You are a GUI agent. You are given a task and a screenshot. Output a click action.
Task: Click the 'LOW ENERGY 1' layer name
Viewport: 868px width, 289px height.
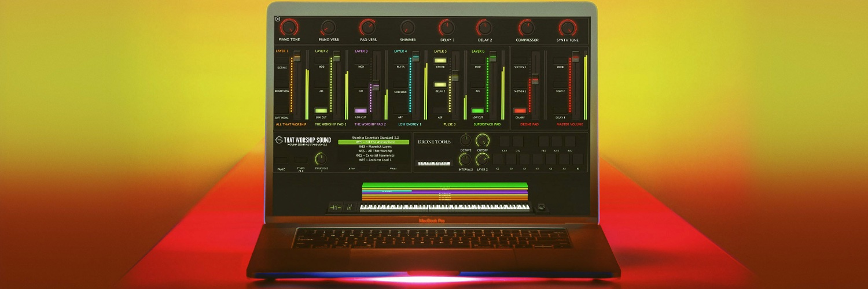click(410, 124)
